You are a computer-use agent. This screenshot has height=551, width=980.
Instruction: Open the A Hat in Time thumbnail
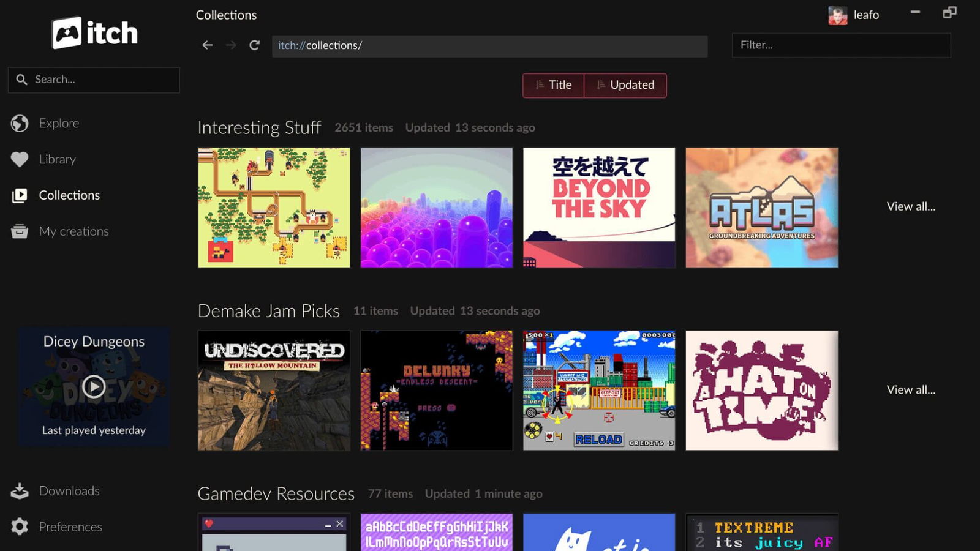[761, 390]
